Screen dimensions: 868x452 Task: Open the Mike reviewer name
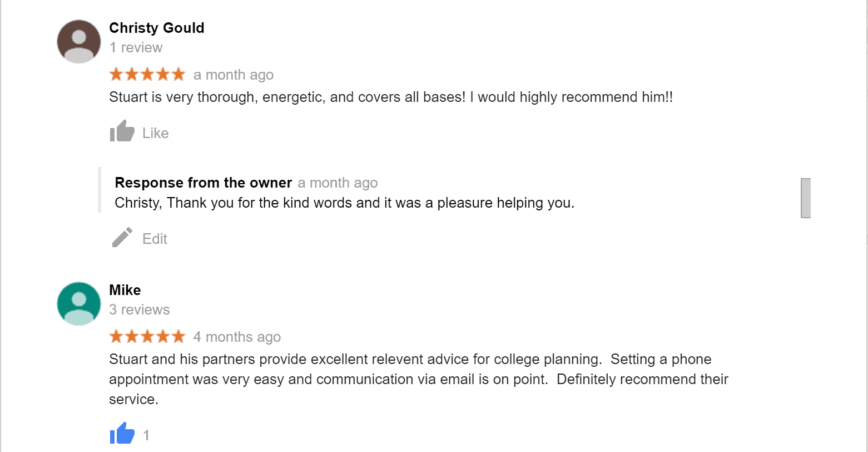point(125,290)
